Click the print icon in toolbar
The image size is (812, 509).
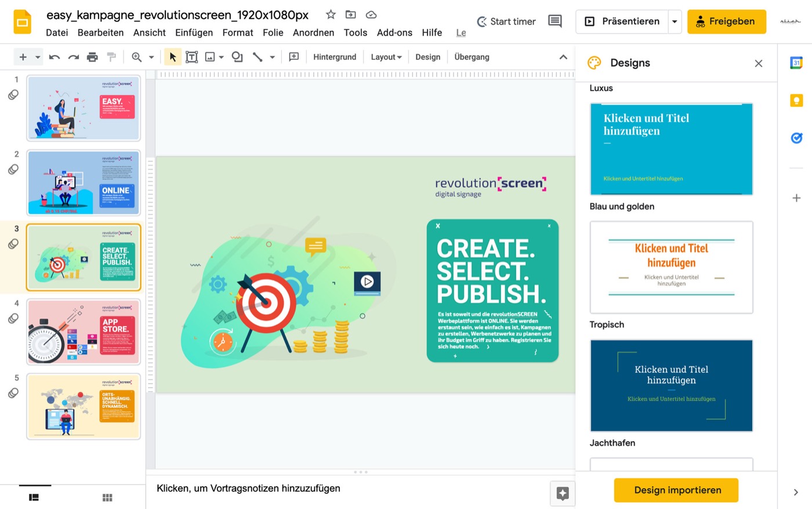pyautogui.click(x=92, y=57)
